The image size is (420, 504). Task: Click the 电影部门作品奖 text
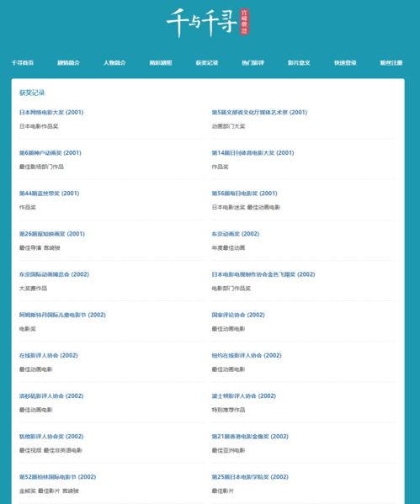pos(231,289)
